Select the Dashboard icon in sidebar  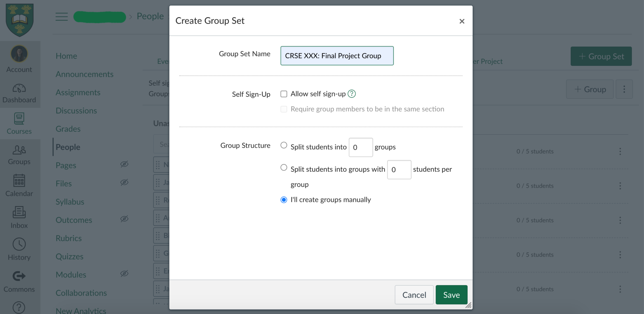(x=19, y=90)
